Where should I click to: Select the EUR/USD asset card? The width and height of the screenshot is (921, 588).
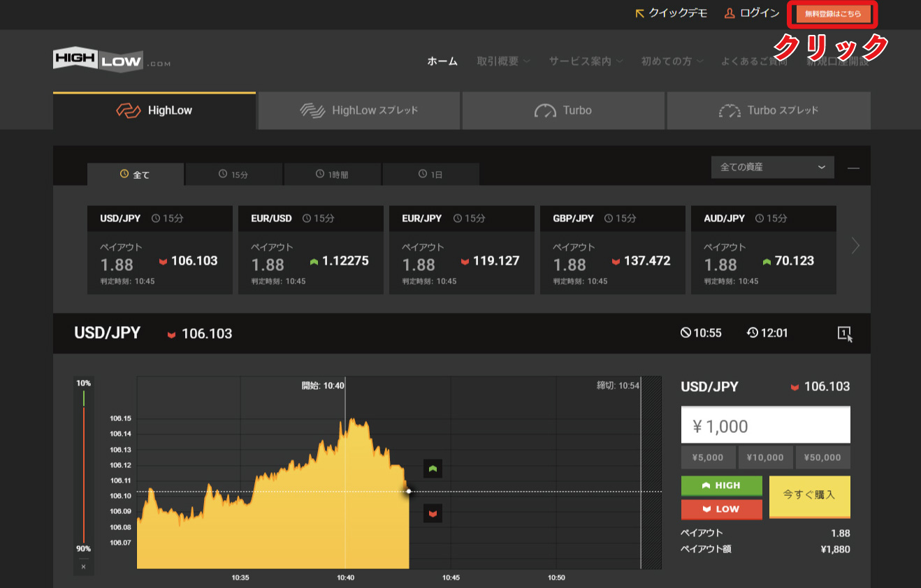311,250
